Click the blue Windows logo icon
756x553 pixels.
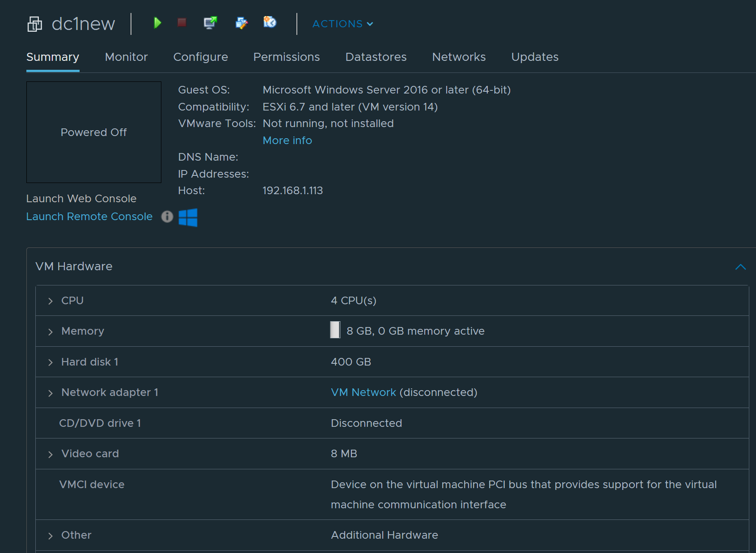188,217
